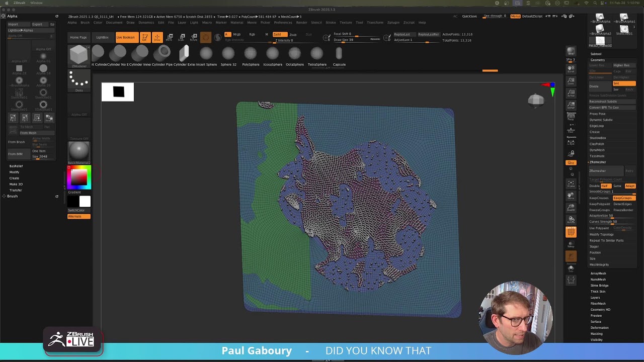644x362 pixels.
Task: Click the AAHalf view icon
Action: 571,105
